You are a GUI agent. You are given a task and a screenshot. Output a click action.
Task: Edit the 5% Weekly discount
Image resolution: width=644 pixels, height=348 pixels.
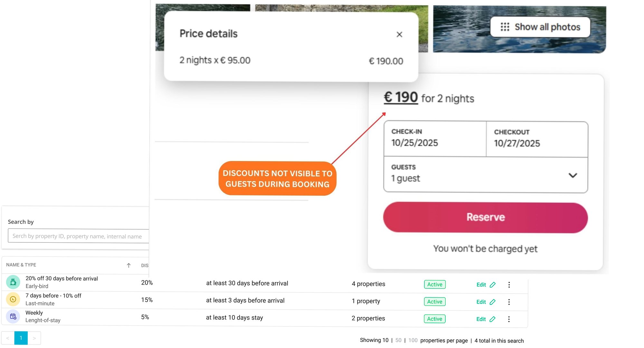(486, 319)
